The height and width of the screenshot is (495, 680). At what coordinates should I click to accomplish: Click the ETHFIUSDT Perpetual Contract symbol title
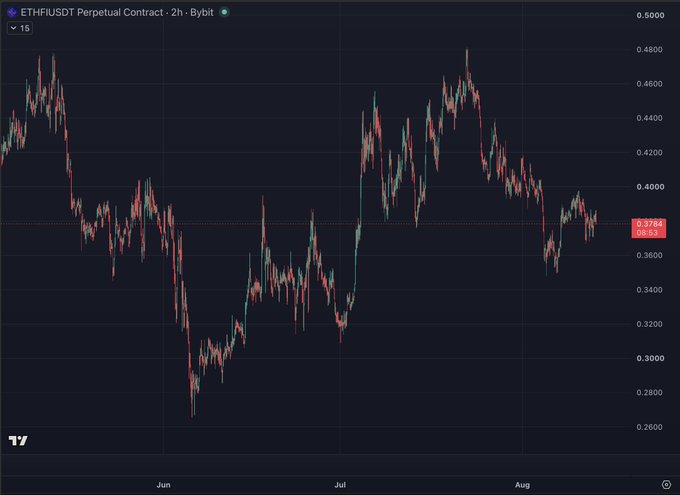point(117,12)
